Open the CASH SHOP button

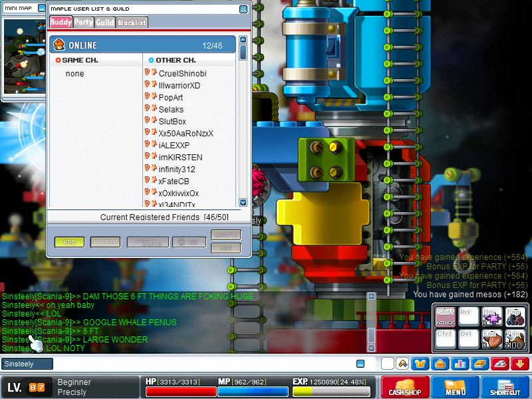(405, 387)
